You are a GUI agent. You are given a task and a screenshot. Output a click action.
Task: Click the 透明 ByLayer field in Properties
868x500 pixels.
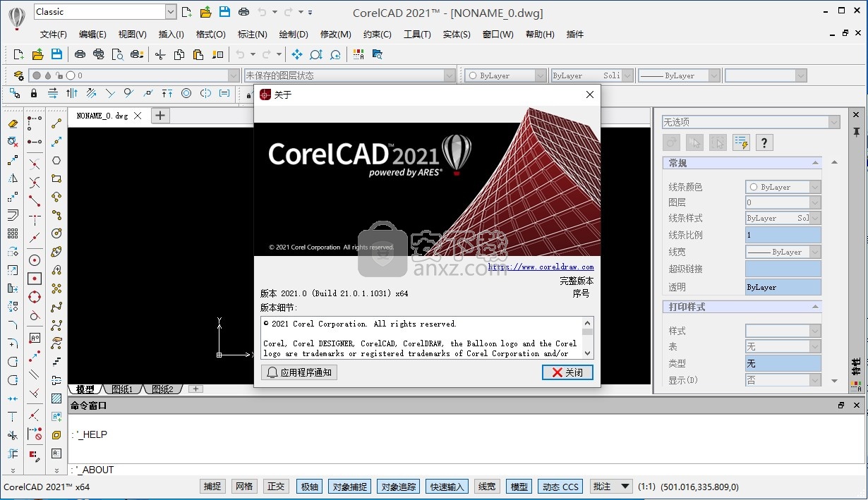[x=783, y=287]
